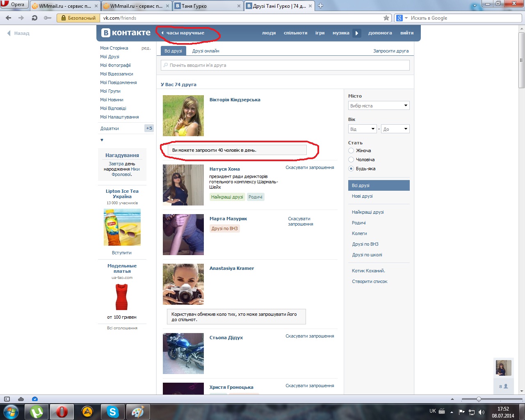Open Мої Налаштування in sidebar
Viewport: 525px width, 420px height.
pyautogui.click(x=119, y=117)
